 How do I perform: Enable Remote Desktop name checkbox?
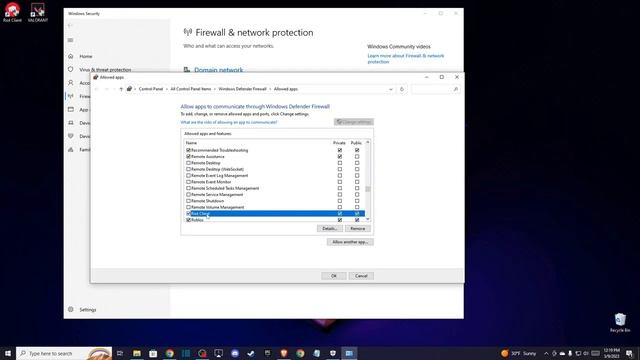coord(189,163)
